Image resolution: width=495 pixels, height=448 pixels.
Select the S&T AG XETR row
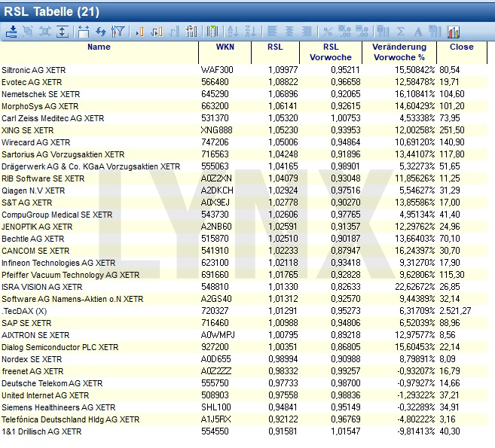243,203
